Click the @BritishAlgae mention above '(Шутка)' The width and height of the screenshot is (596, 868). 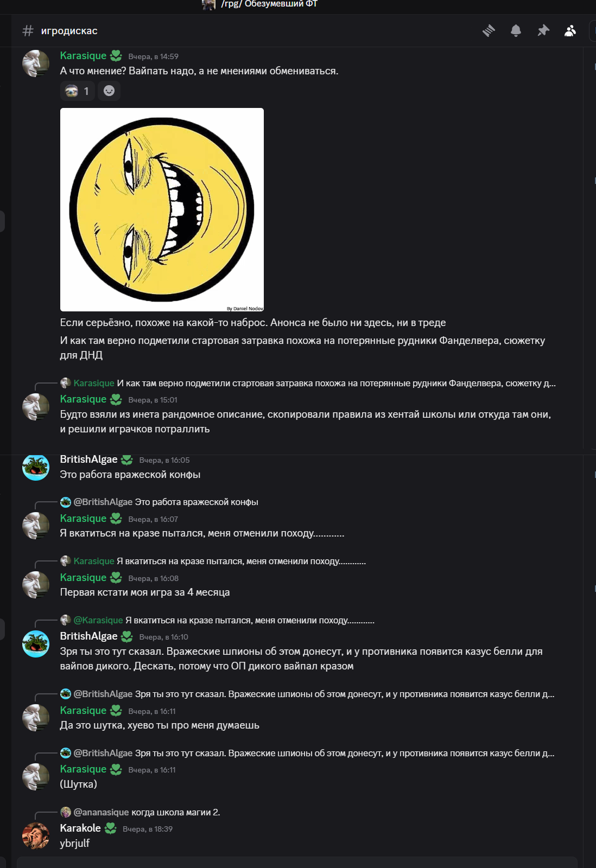[103, 753]
